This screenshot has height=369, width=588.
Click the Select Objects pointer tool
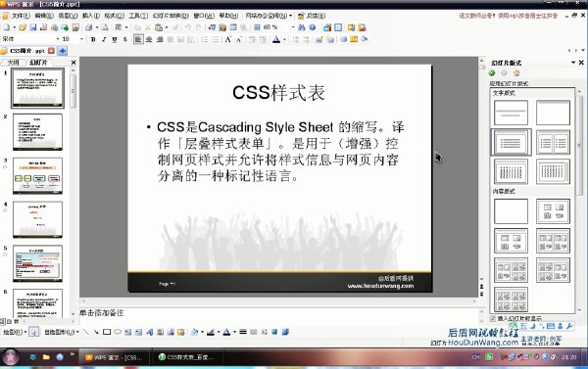point(33,332)
